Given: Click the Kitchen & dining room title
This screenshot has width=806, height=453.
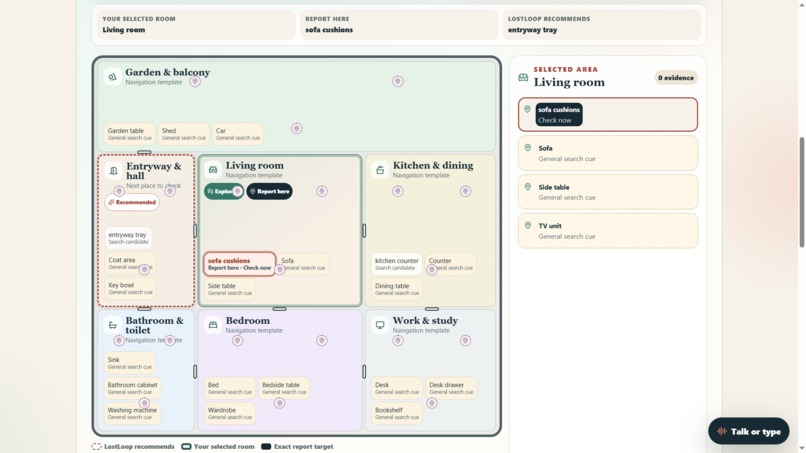Looking at the screenshot, I should click(x=433, y=166).
